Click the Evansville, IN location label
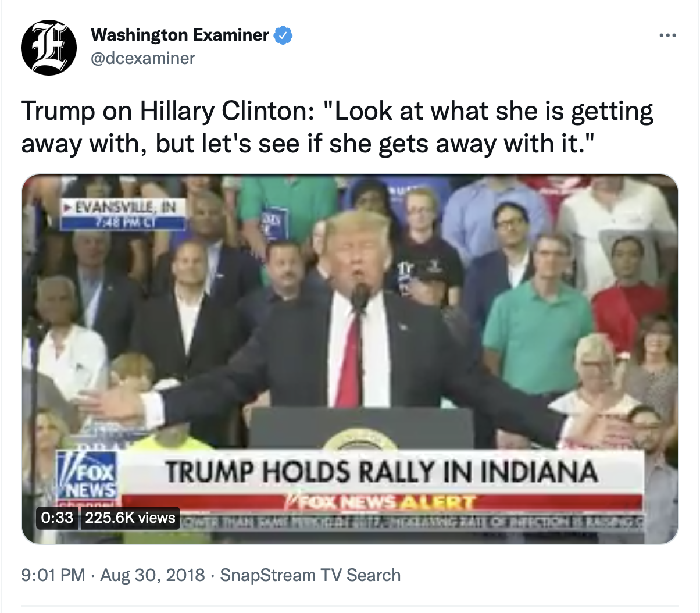 (x=124, y=207)
